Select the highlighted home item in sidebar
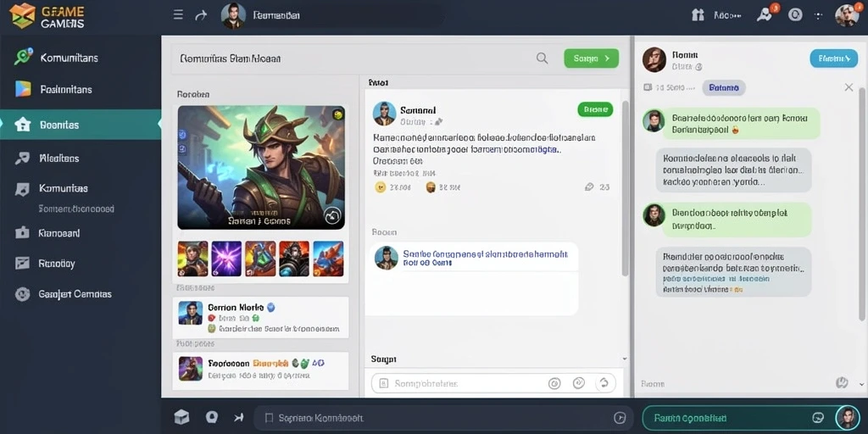Viewport: 868px width, 434px height. [x=81, y=125]
